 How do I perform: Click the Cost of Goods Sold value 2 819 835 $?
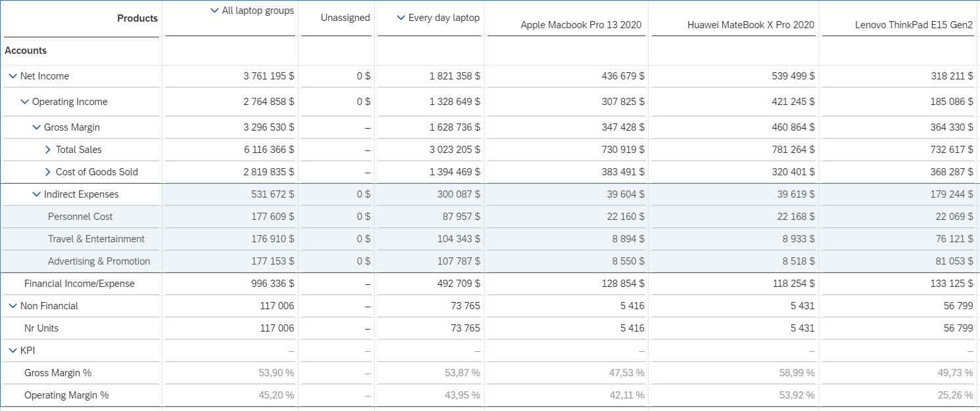(269, 172)
